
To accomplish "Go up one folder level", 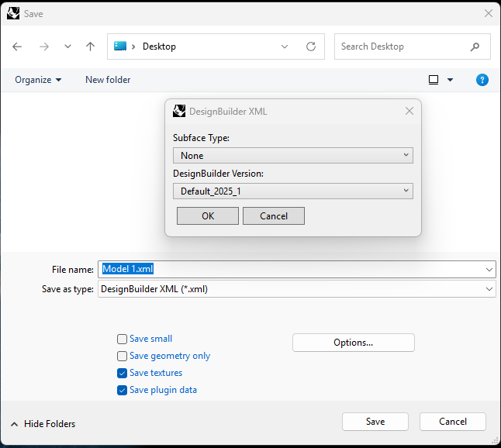I will click(x=90, y=47).
